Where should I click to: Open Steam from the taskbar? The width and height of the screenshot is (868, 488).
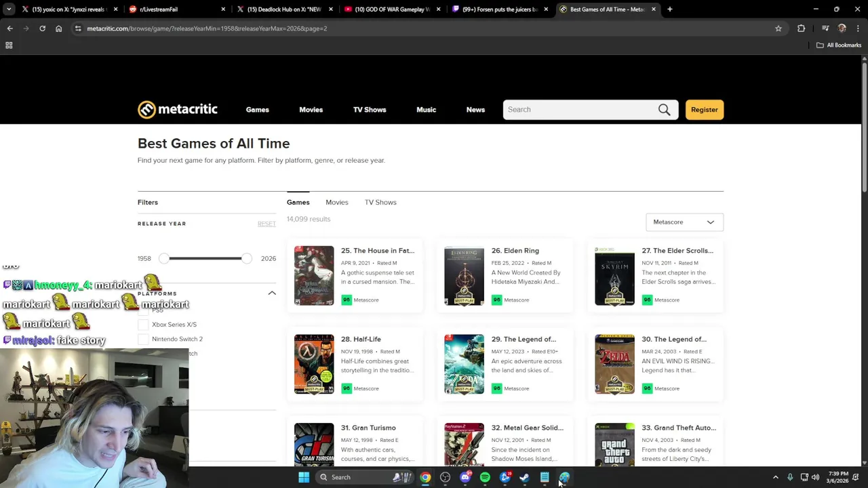[x=524, y=477]
